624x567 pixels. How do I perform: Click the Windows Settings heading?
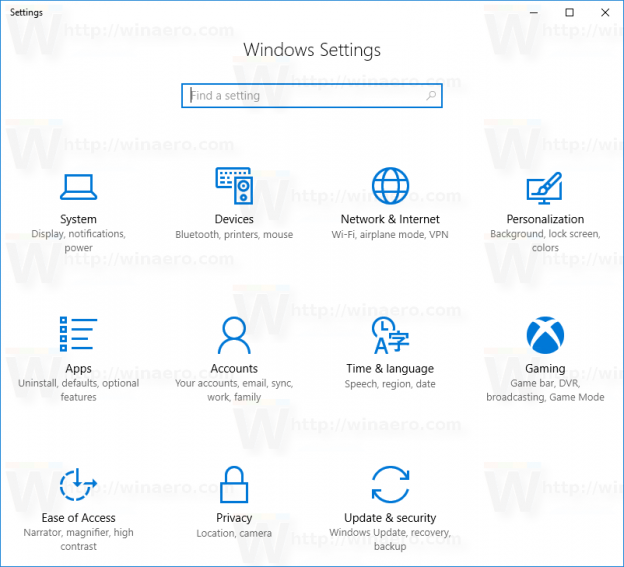pyautogui.click(x=312, y=50)
